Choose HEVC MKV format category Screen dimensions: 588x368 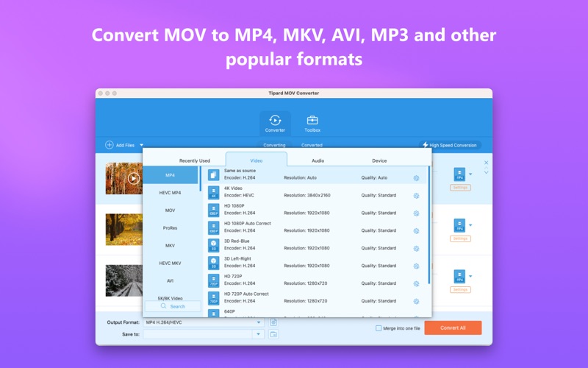171,263
